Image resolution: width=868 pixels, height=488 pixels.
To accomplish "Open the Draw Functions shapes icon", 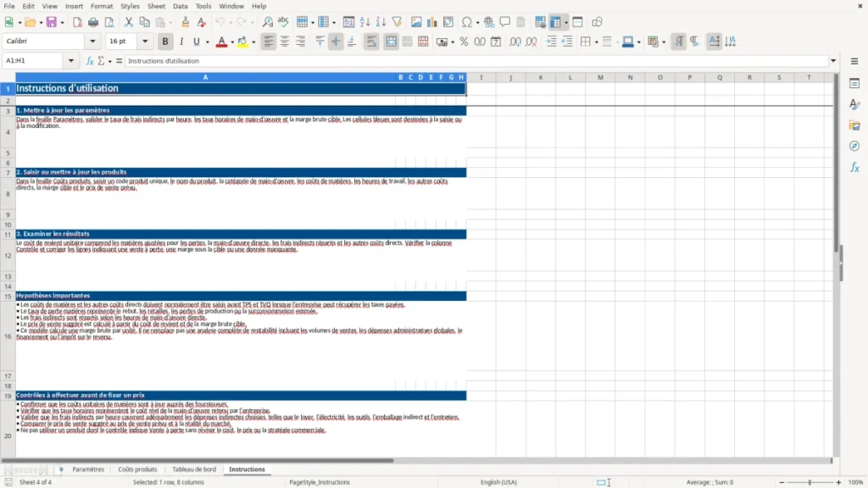I will coord(597,22).
